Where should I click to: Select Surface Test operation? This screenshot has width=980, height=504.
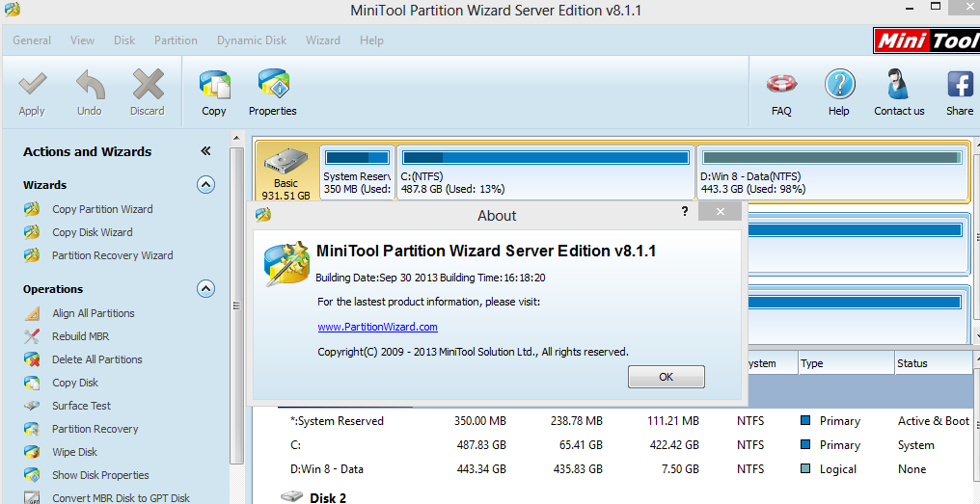[x=81, y=406]
